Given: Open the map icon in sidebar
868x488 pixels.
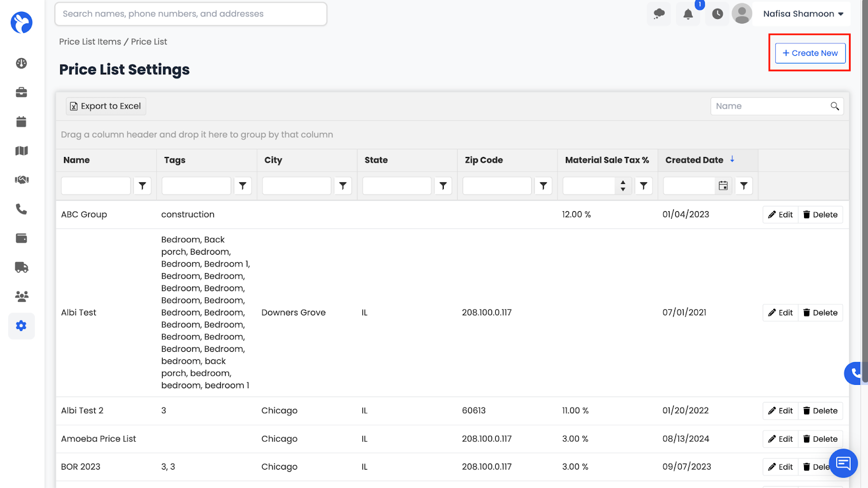Looking at the screenshot, I should tap(21, 151).
